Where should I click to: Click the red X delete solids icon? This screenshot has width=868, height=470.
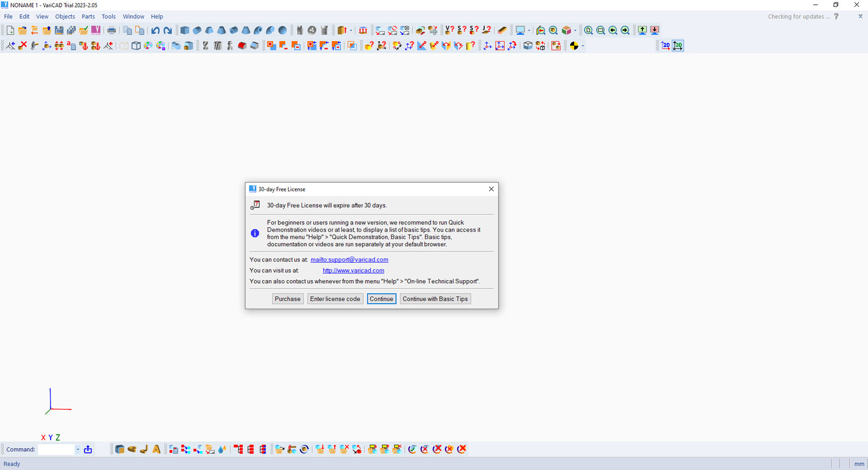click(x=22, y=45)
